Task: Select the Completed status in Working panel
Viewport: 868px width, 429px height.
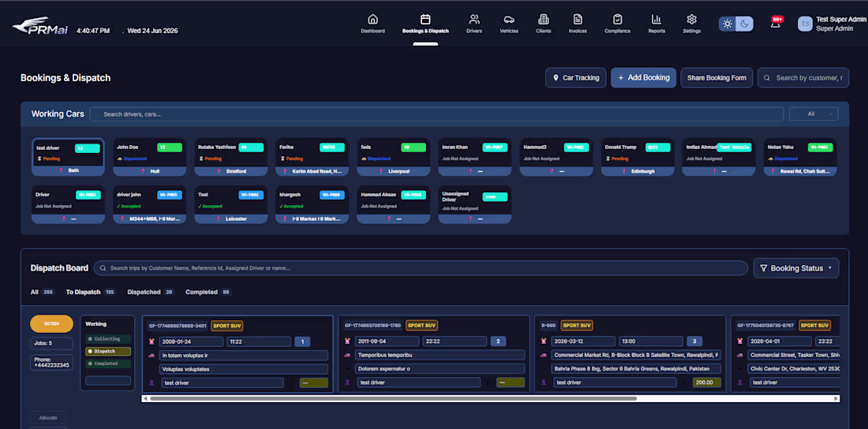Action: [x=108, y=364]
